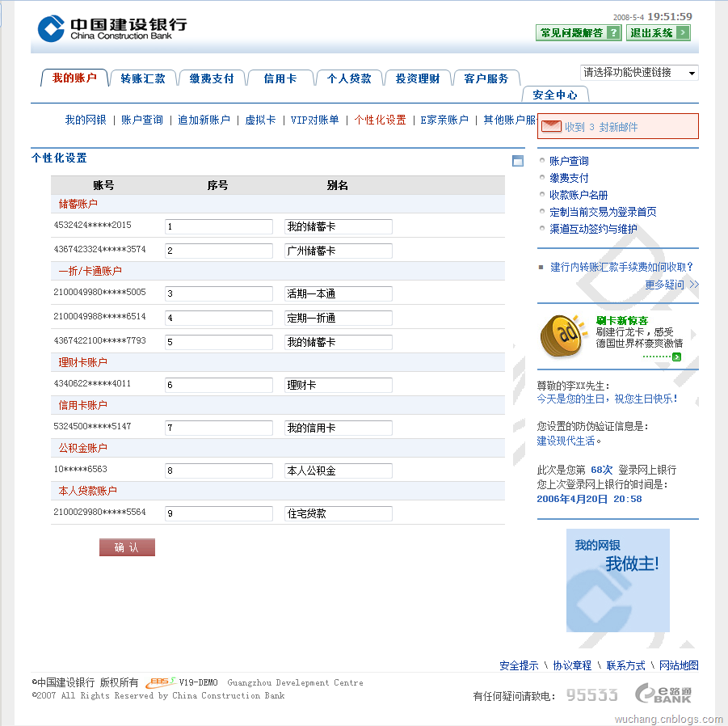728x726 pixels.
Task: Click the alias field 本人公积金
Action: coord(338,471)
